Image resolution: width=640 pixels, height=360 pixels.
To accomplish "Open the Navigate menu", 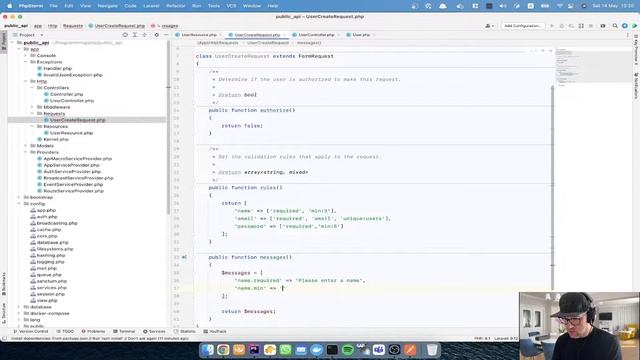I will pyautogui.click(x=108, y=6).
